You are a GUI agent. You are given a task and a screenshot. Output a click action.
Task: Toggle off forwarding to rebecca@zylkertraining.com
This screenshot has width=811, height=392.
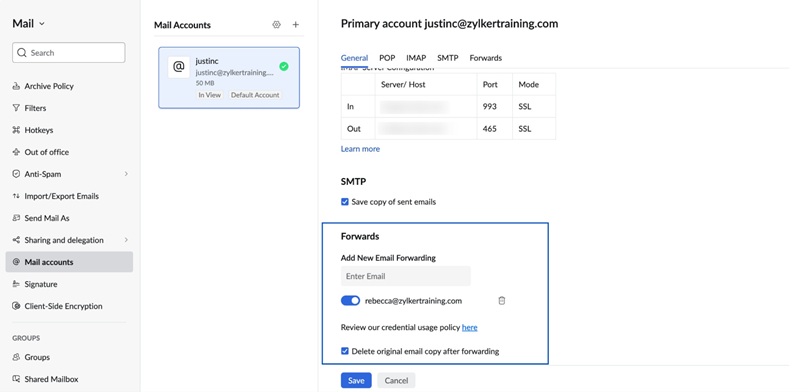point(350,300)
